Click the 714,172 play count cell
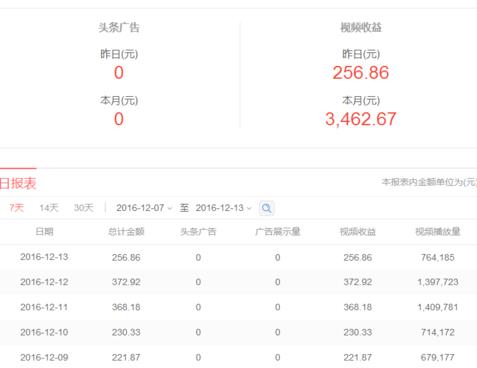477x368 pixels. pos(438,332)
